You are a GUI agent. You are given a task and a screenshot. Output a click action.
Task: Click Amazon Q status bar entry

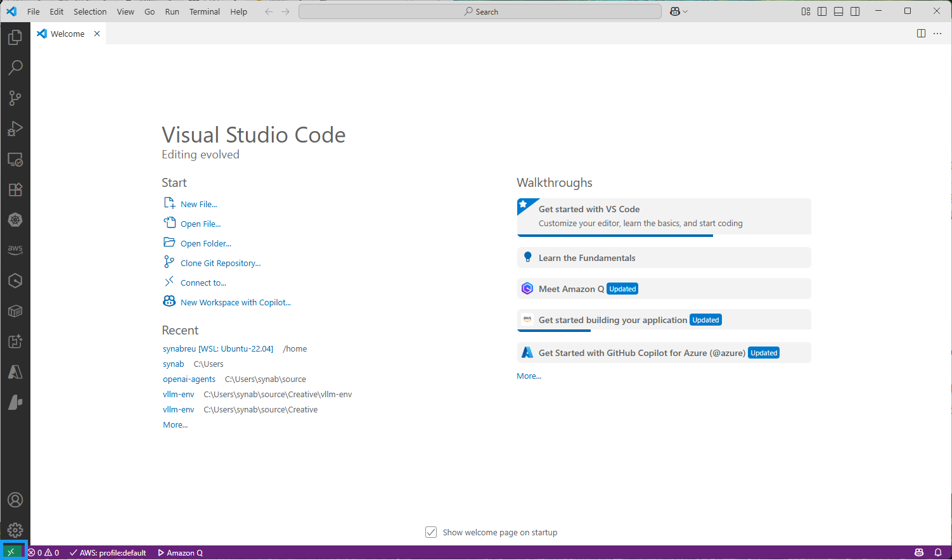[x=180, y=552]
